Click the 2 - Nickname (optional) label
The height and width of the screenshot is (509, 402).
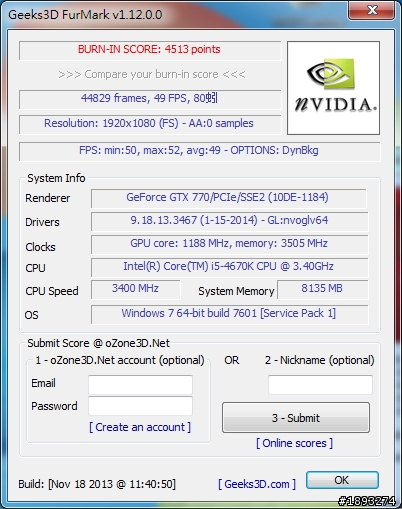(320, 360)
